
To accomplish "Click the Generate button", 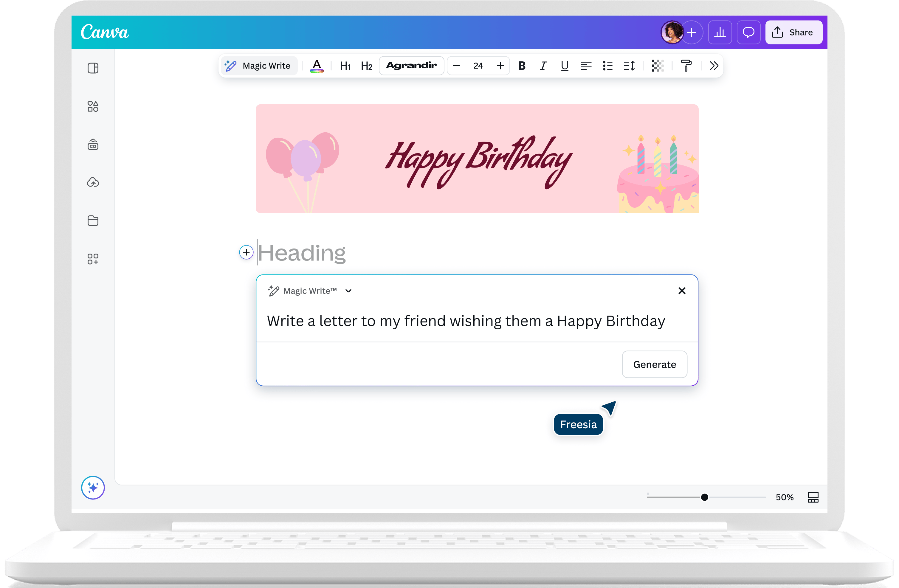I will (x=654, y=364).
